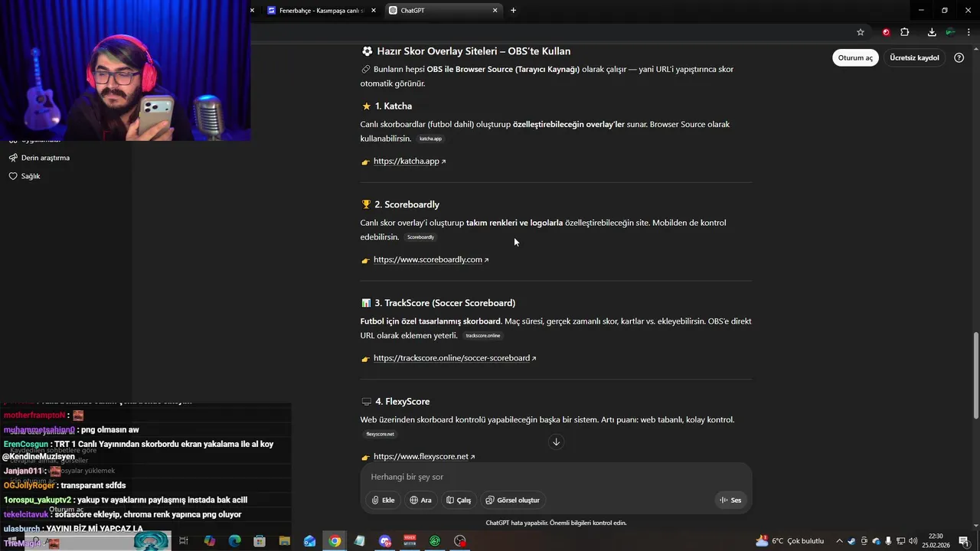
Task: Click '3. TrackScore (Soccer Scoreboard)' heading
Action: [445, 303]
